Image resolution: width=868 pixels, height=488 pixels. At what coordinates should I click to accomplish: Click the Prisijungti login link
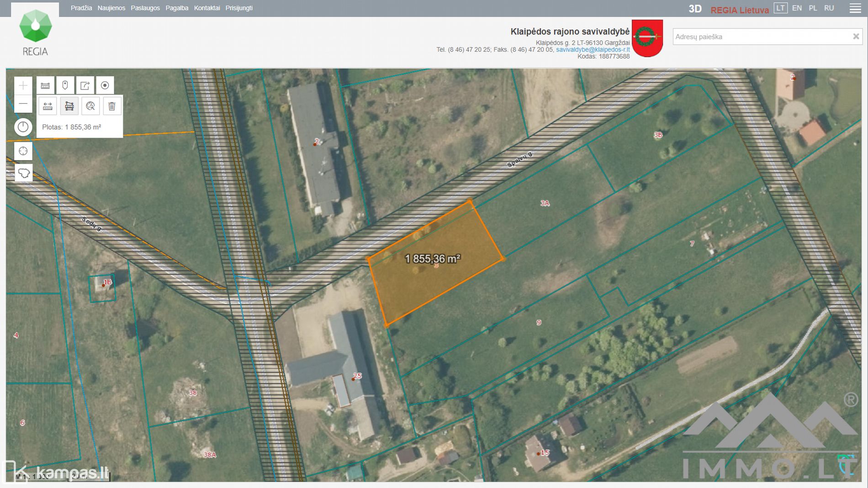pos(239,8)
